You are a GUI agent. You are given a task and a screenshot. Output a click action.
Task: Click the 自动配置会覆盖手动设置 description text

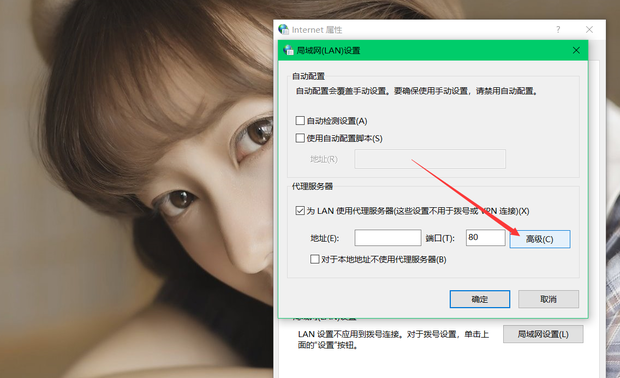417,91
